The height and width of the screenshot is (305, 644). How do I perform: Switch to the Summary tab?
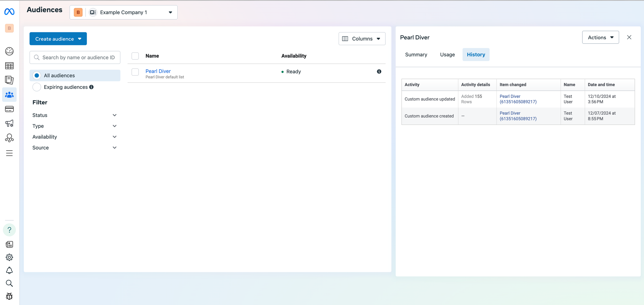tap(416, 55)
